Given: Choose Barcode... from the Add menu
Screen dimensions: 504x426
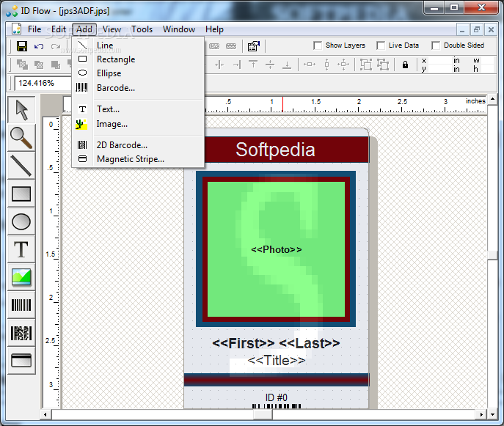Looking at the screenshot, I should [x=138, y=88].
